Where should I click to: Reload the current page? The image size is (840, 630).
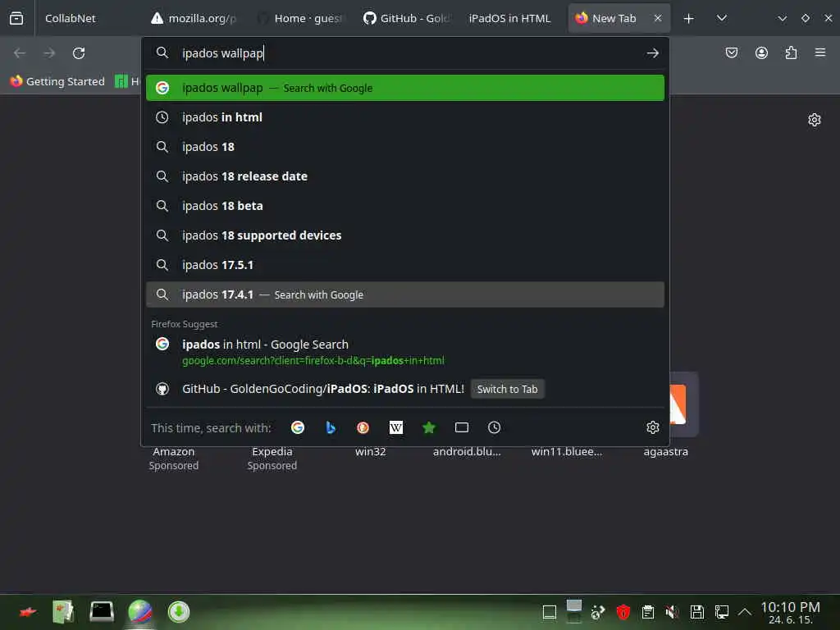[x=79, y=53]
